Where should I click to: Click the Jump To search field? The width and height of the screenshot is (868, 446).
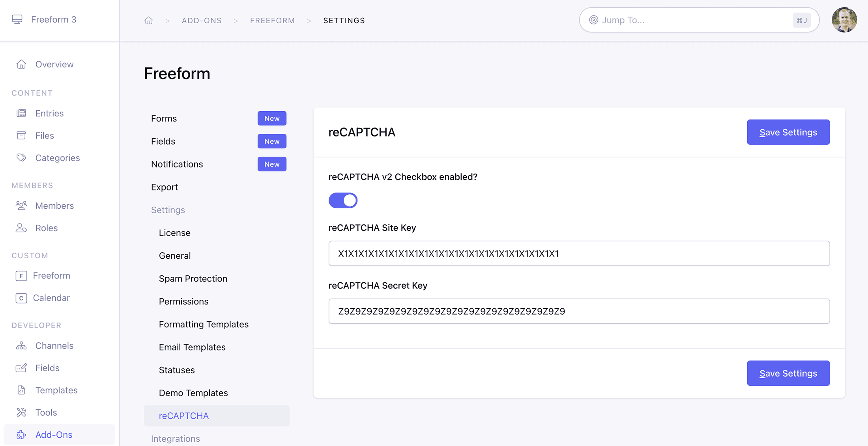699,20
